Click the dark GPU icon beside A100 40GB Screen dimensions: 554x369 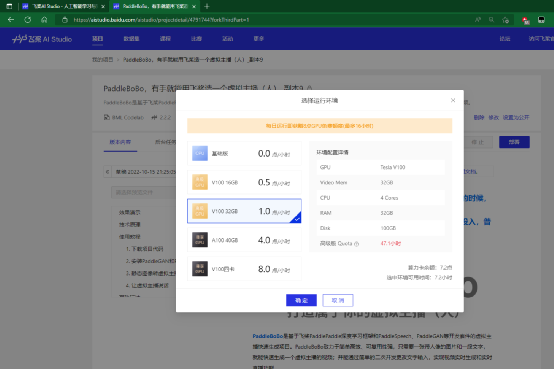click(x=200, y=240)
